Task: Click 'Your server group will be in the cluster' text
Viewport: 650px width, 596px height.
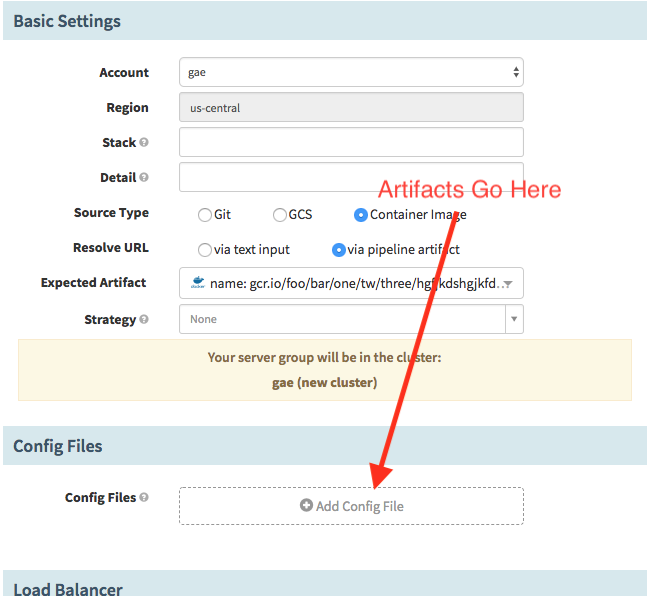Action: (325, 357)
